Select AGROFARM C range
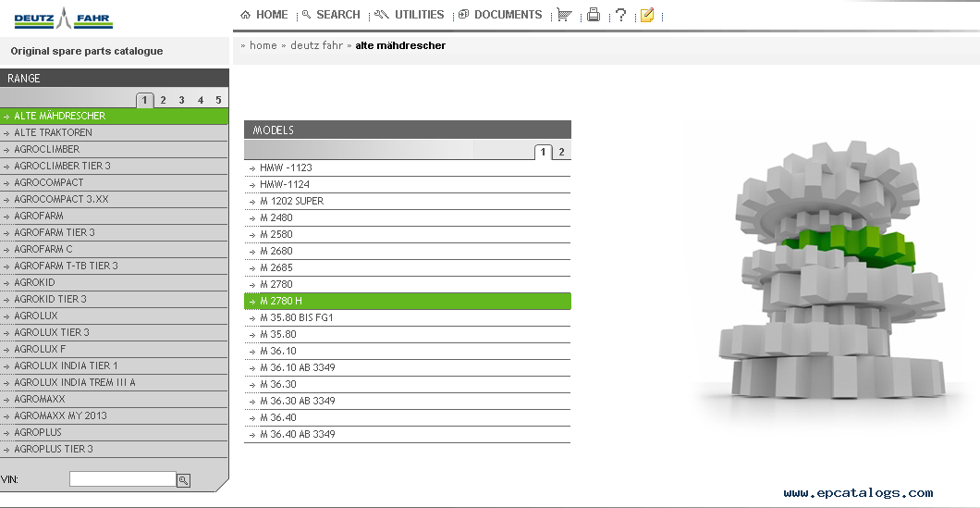This screenshot has height=508, width=980. 115,249
